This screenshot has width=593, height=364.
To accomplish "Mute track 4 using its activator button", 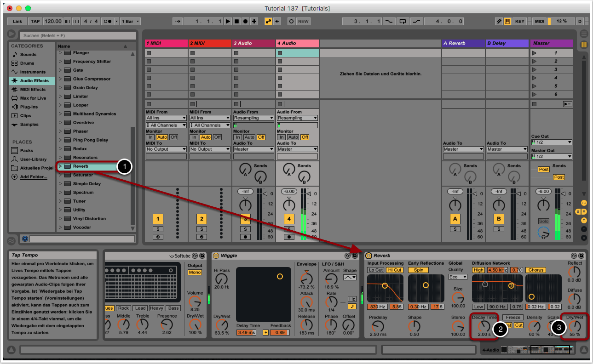I will (289, 219).
